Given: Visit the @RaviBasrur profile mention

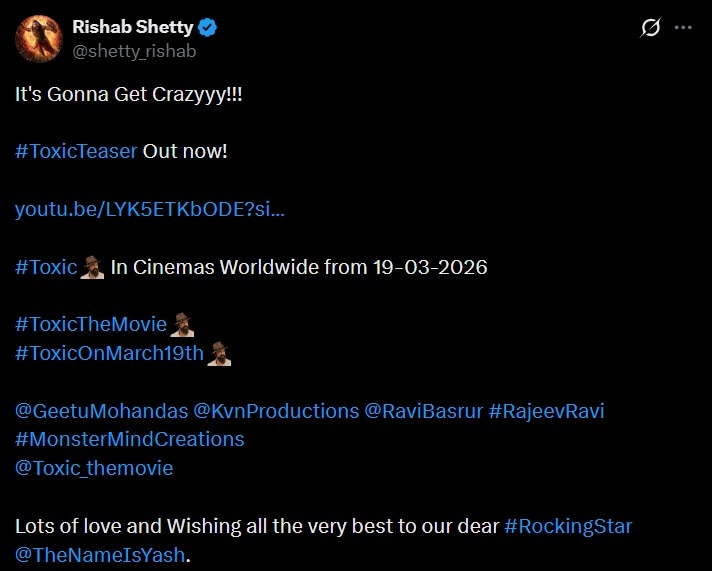Looking at the screenshot, I should [x=423, y=411].
